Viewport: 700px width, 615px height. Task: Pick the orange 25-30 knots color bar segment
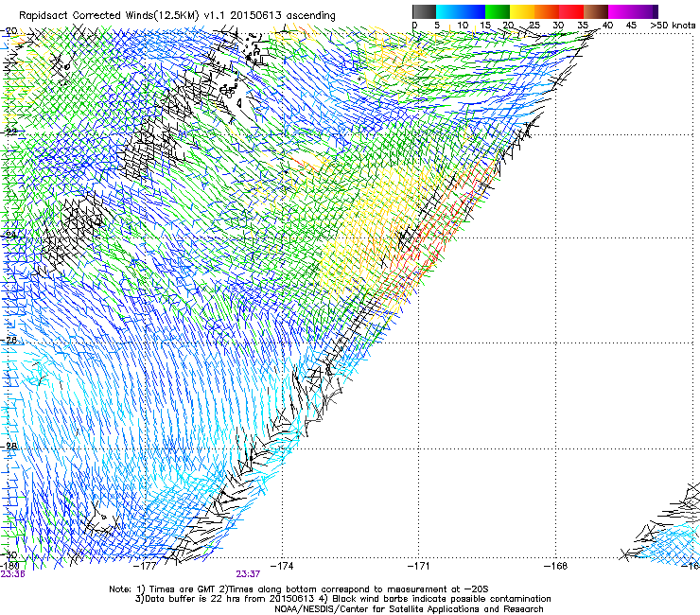pos(547,11)
